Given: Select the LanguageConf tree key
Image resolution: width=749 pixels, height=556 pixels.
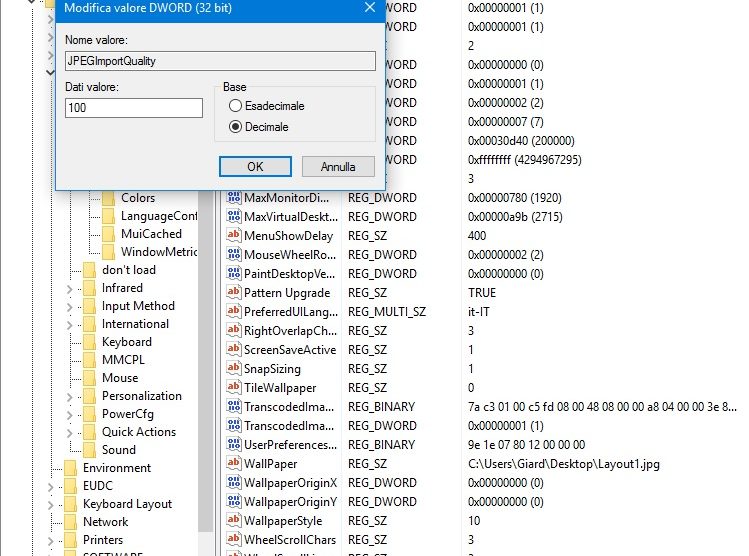Looking at the screenshot, I should click(x=159, y=216).
